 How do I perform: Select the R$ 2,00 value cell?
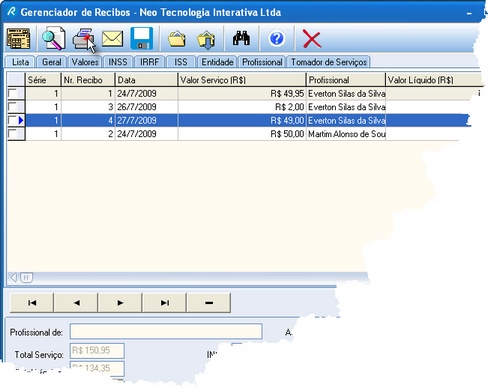[242, 107]
